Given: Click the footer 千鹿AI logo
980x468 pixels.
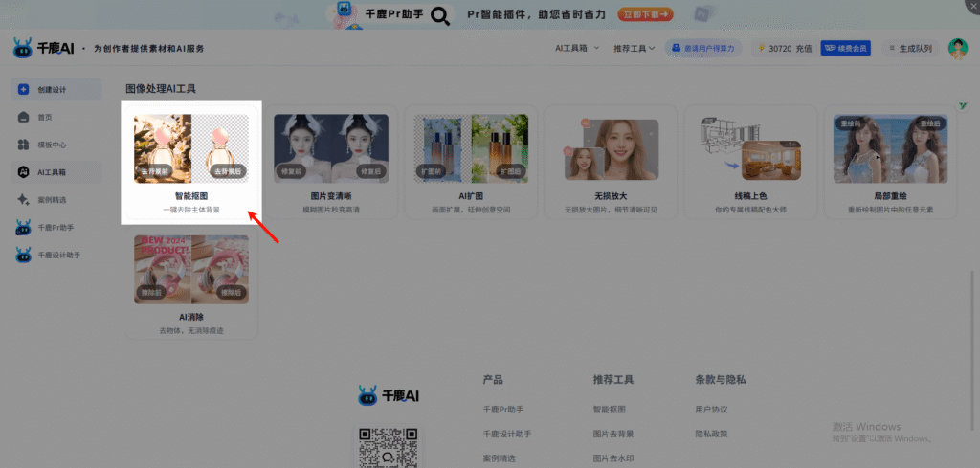Looking at the screenshot, I should coord(389,395).
